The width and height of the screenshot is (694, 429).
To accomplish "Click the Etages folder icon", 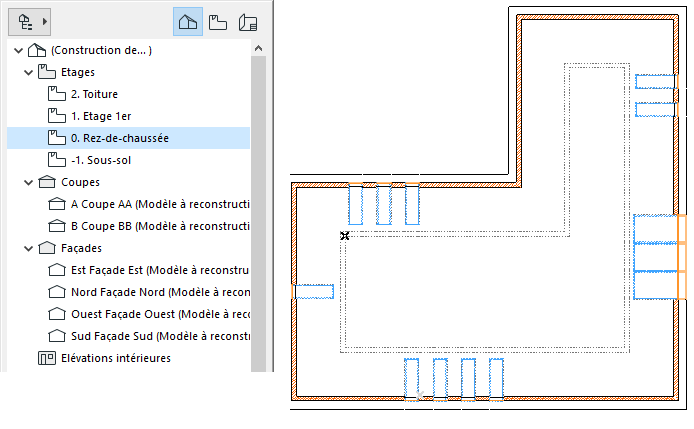I will pos(46,72).
